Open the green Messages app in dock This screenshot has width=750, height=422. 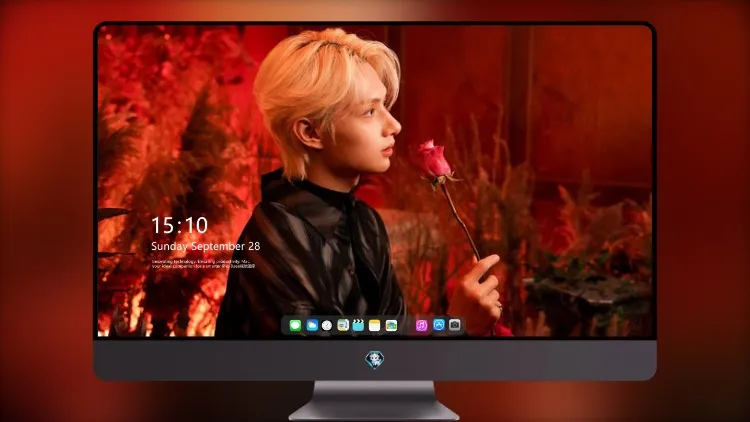[295, 325]
